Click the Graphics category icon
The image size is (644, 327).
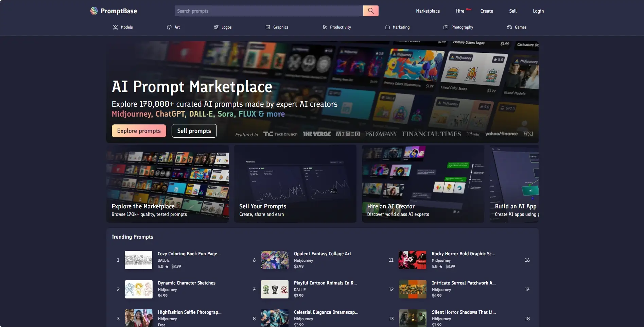coord(268,27)
